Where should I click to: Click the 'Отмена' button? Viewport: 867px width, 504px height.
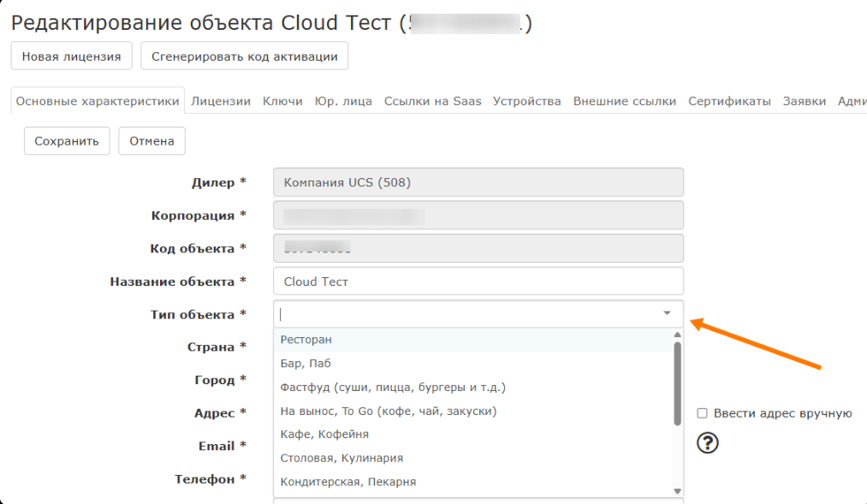pyautogui.click(x=151, y=141)
